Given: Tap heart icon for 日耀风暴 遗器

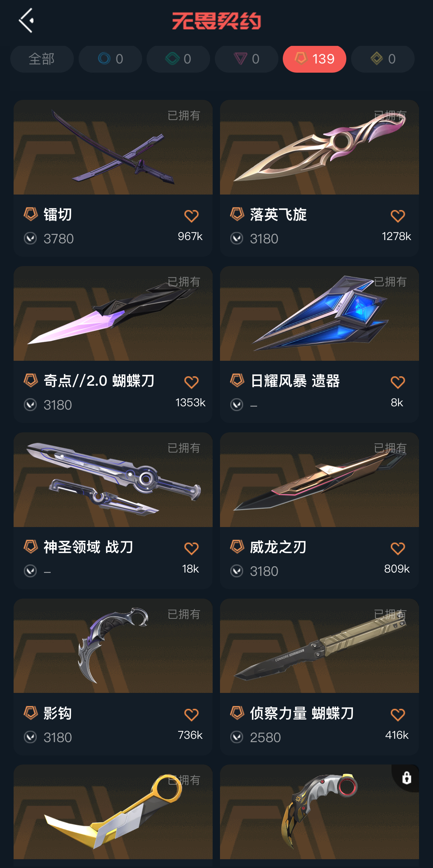Looking at the screenshot, I should tap(398, 382).
